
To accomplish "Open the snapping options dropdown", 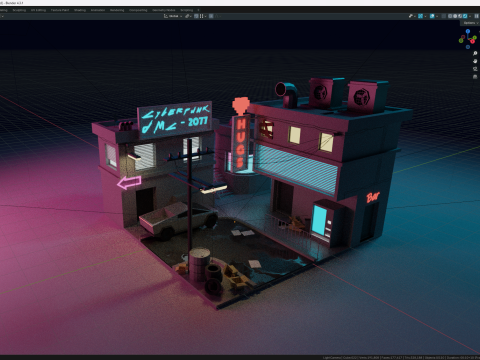I will (203, 16).
